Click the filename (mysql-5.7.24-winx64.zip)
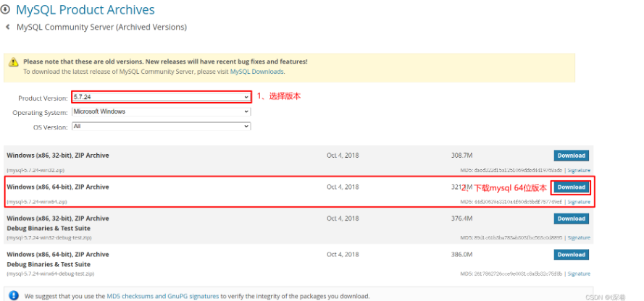This screenshot has height=301, width=644. pyautogui.click(x=37, y=202)
